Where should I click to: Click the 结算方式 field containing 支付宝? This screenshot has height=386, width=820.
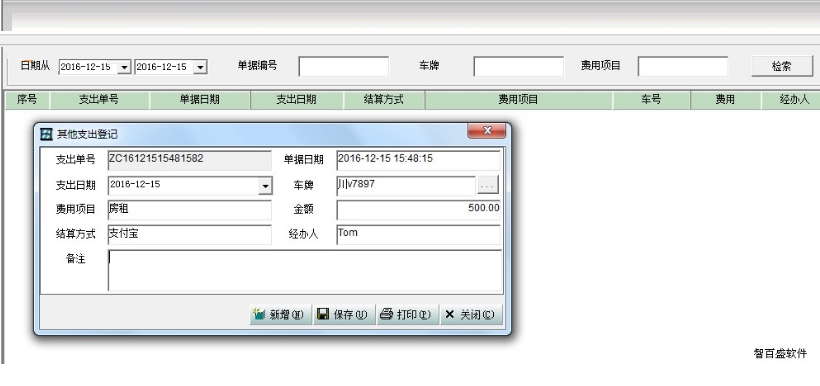[190, 234]
